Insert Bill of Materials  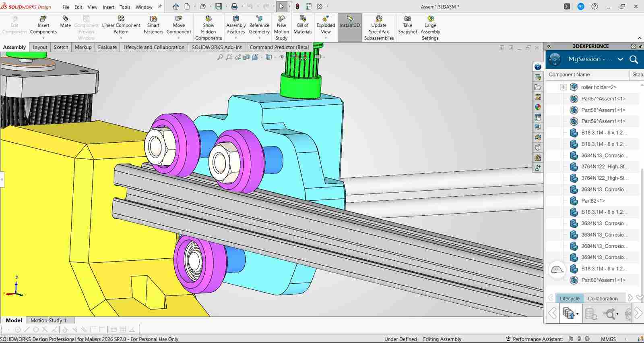tap(303, 25)
